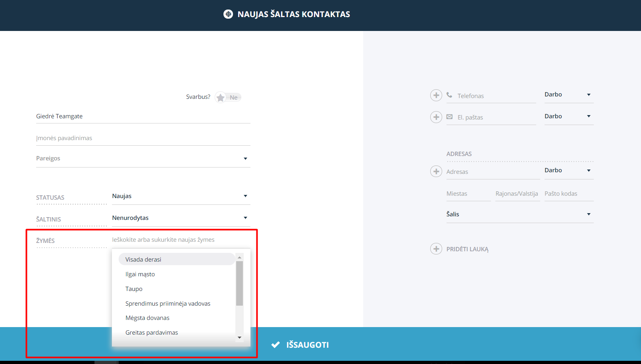
Task: Open the address type Darbo dropdown
Action: (x=569, y=170)
